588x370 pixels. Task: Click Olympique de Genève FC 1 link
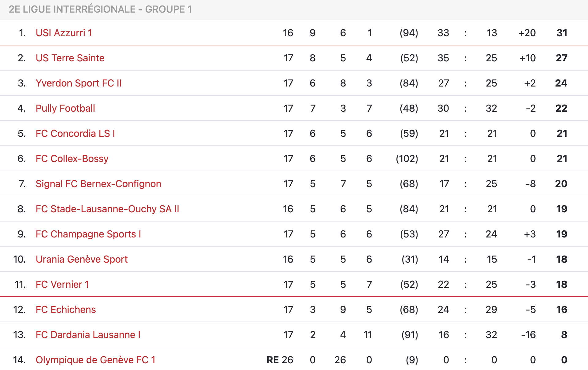click(x=95, y=360)
